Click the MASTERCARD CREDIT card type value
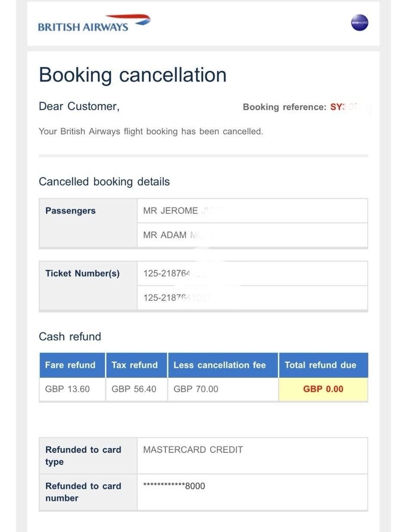Image resolution: width=407 pixels, height=532 pixels. pyautogui.click(x=193, y=450)
